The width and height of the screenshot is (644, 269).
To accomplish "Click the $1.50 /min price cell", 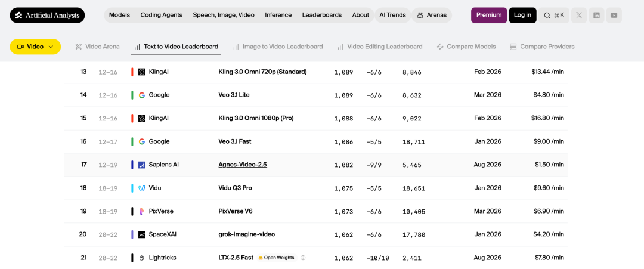I will [549, 165].
